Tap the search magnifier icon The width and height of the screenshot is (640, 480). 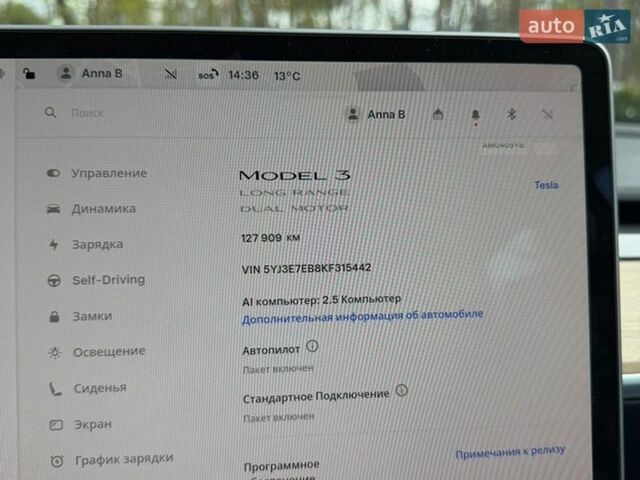click(50, 112)
